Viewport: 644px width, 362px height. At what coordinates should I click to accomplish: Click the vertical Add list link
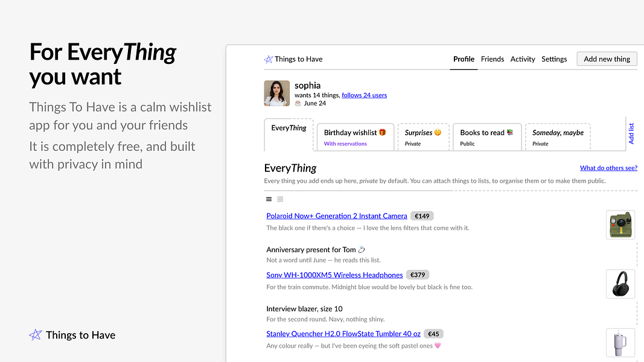pyautogui.click(x=631, y=133)
